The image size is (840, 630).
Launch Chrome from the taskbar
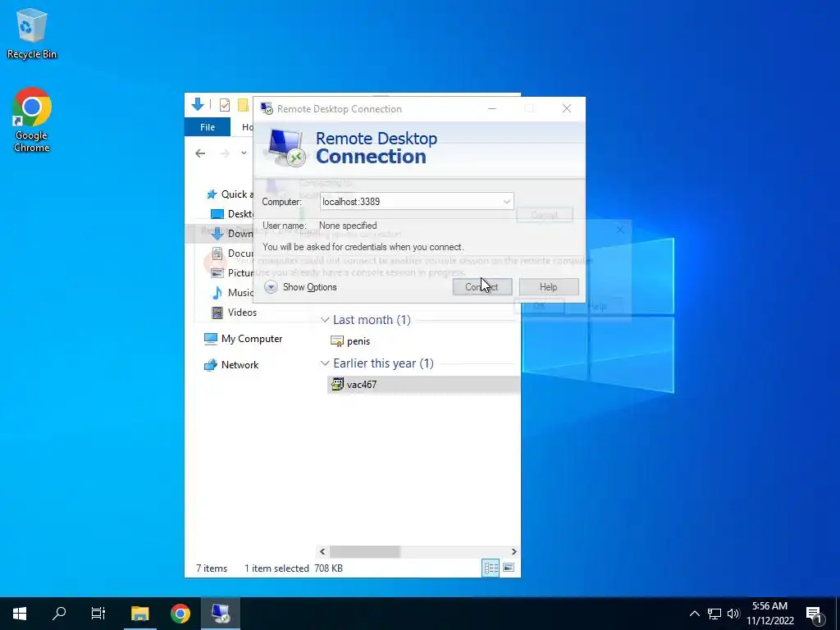(180, 614)
